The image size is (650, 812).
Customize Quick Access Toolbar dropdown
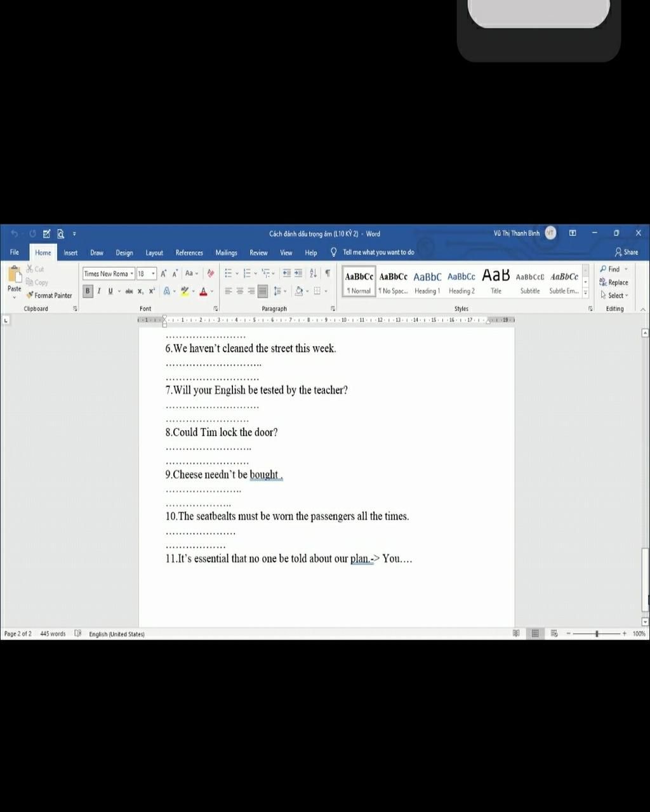74,234
